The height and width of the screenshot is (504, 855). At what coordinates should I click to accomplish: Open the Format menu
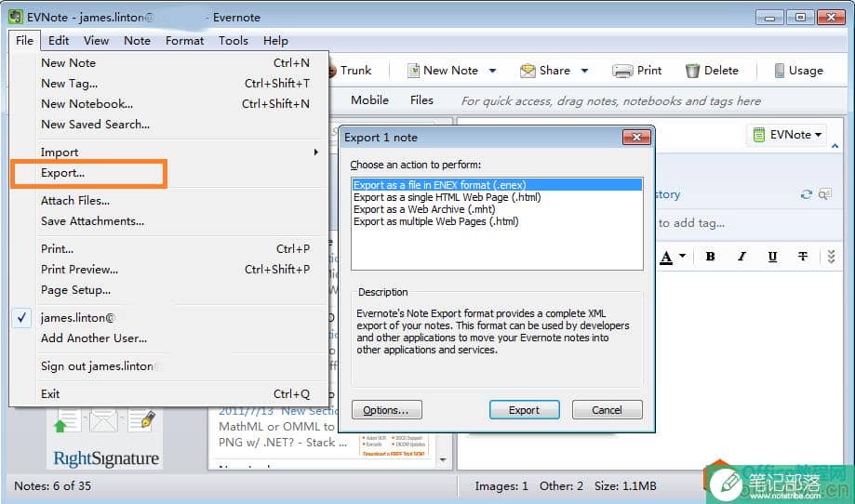pyautogui.click(x=185, y=40)
